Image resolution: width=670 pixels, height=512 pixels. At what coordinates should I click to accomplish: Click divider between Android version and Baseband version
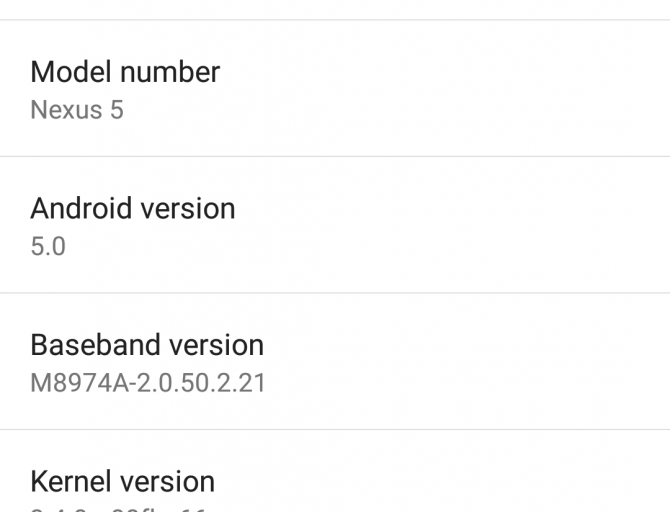tap(335, 293)
